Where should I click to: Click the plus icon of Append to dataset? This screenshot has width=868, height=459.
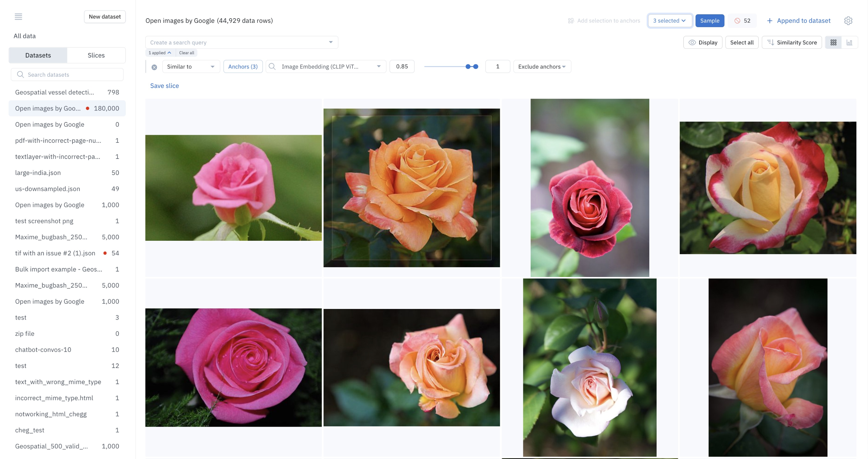[770, 20]
